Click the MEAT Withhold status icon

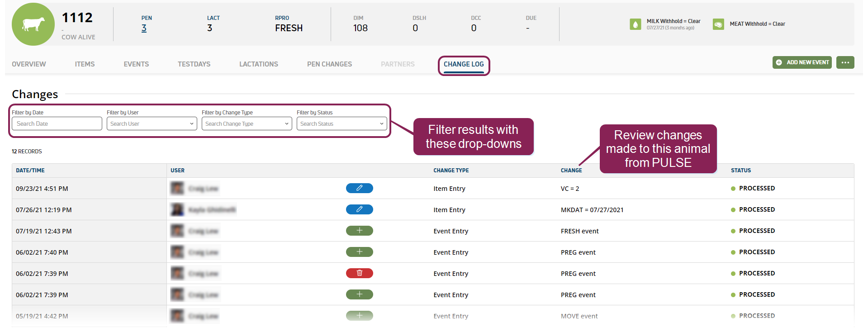pos(718,24)
